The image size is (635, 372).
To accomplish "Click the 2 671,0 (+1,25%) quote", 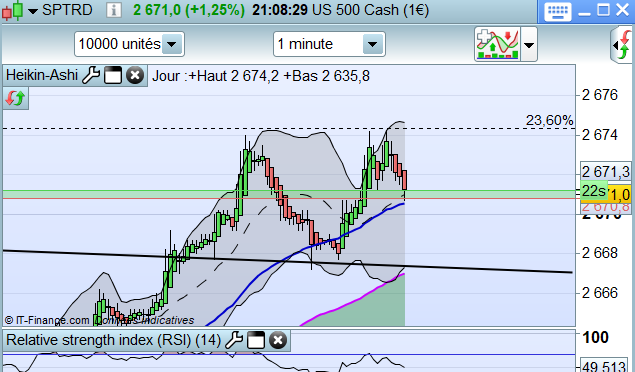I will (x=189, y=10).
